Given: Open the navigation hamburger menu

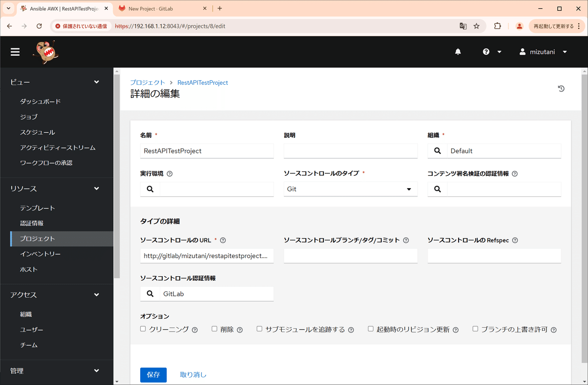Looking at the screenshot, I should pyautogui.click(x=15, y=52).
